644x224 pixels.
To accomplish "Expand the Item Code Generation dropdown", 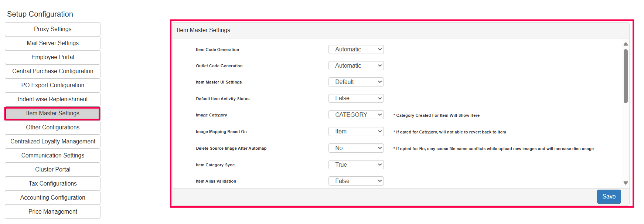I will pos(356,50).
